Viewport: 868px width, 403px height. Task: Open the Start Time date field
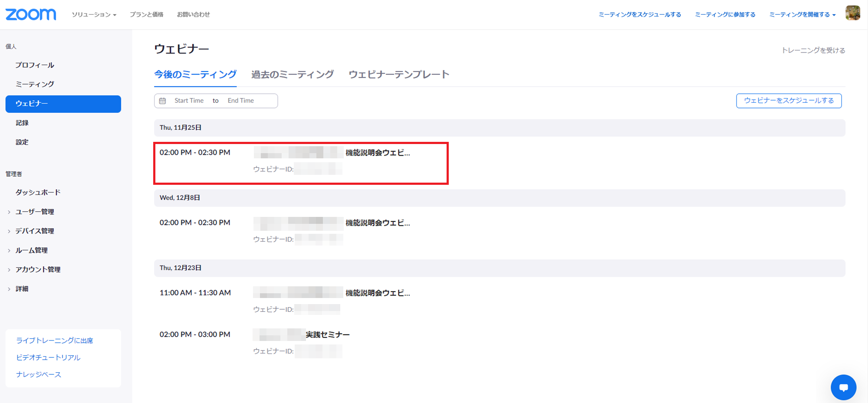point(189,101)
